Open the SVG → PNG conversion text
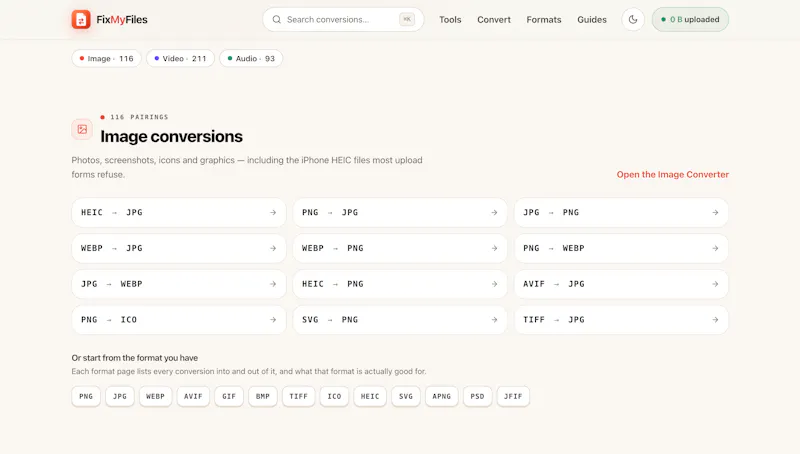 330,319
